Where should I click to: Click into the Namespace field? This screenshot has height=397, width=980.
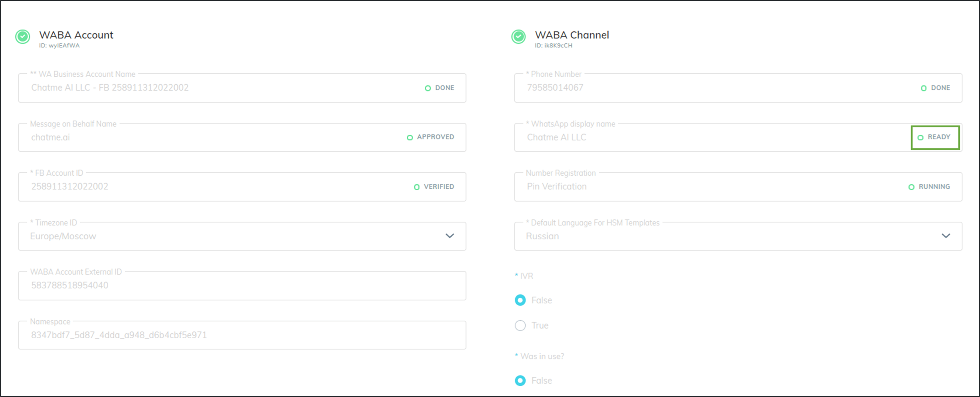[242, 335]
